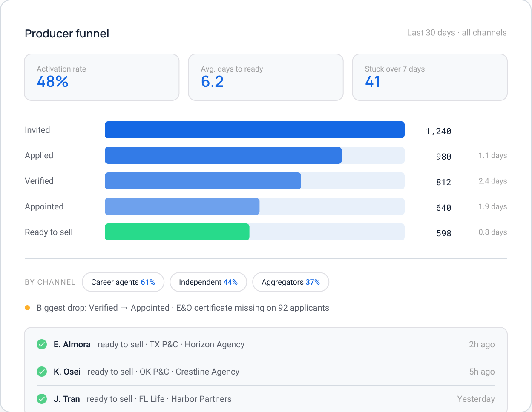Click the Invited stage label
Viewport: 532px width, 412px height.
point(37,130)
